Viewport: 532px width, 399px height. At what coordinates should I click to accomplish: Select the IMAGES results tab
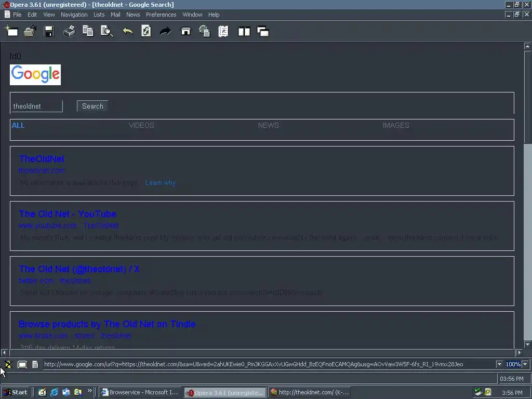(396, 126)
